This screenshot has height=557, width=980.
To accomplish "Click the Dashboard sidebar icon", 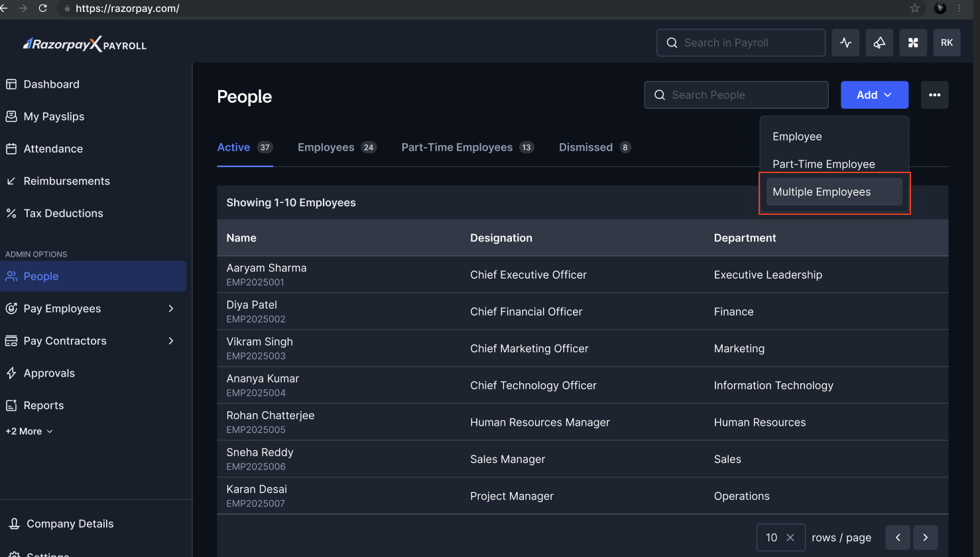I will point(11,84).
